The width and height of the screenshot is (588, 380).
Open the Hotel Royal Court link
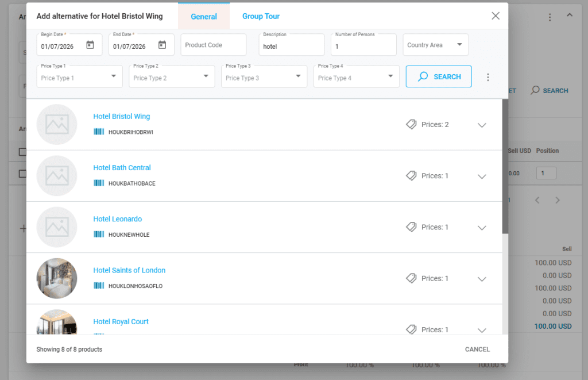tap(121, 321)
